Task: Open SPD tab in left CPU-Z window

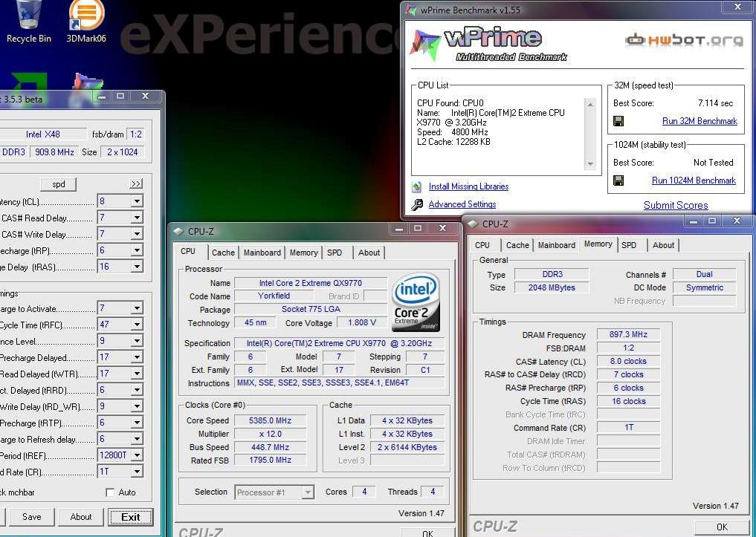Action: pyautogui.click(x=335, y=253)
